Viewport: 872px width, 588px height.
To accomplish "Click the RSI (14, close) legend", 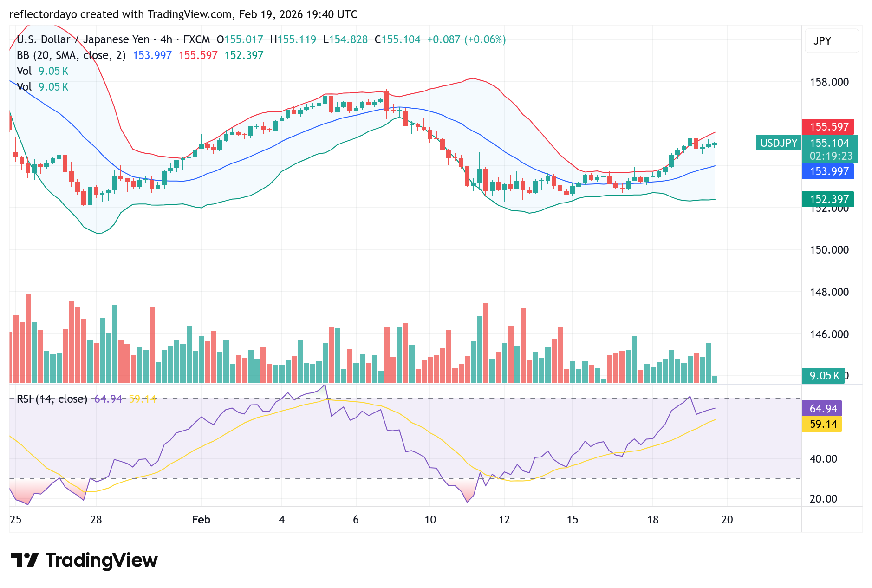I will coord(52,399).
